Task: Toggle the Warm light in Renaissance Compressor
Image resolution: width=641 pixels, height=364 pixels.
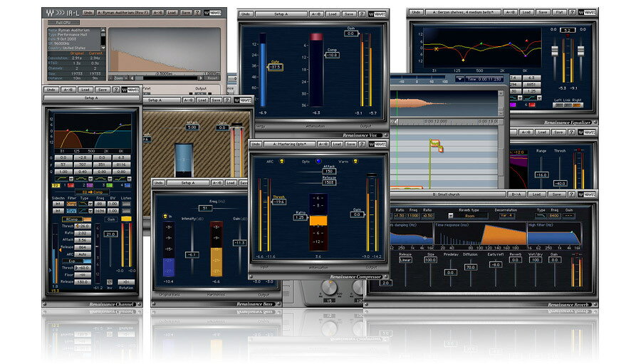Action: point(355,162)
